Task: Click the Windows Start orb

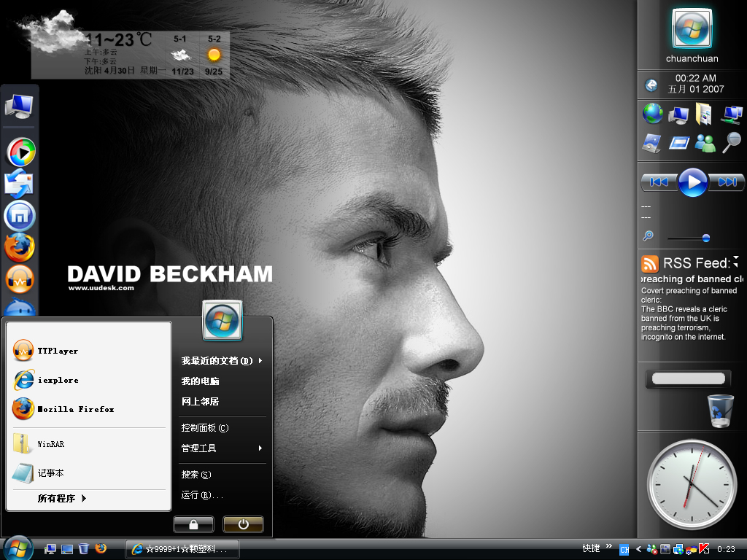Action: [18, 549]
